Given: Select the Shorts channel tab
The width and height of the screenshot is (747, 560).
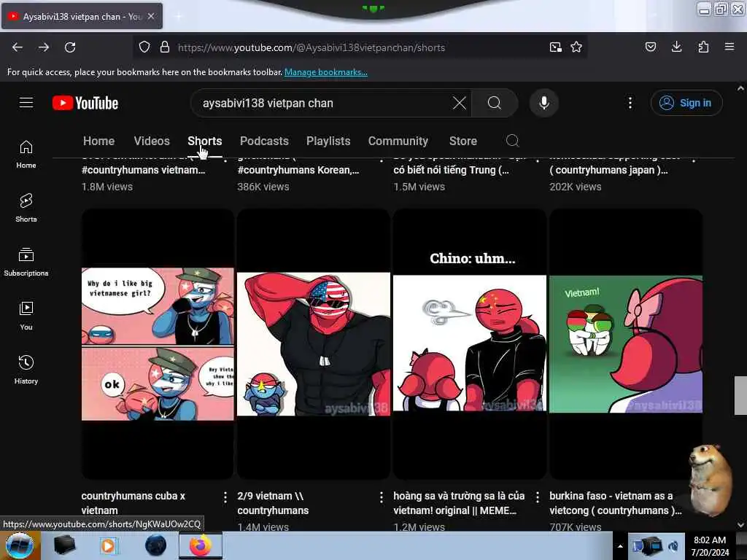Looking at the screenshot, I should [x=205, y=141].
